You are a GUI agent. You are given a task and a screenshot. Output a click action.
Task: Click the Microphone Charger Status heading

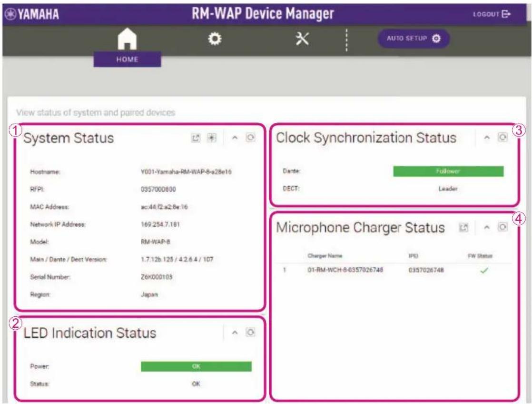tap(360, 228)
